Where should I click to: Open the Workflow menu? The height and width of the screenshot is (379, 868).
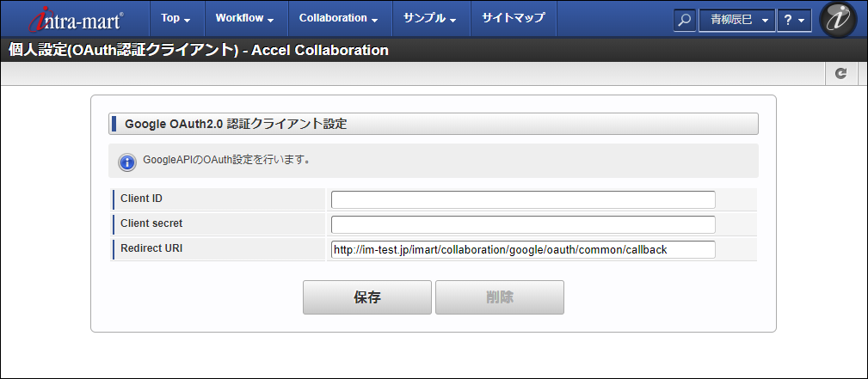(244, 18)
